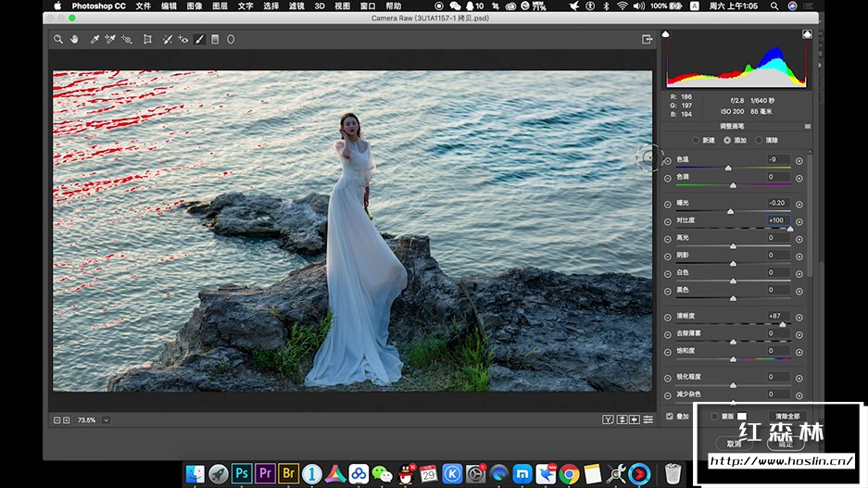Open the 滤镜 menu in menu bar
The height and width of the screenshot is (488, 868).
(x=296, y=6)
